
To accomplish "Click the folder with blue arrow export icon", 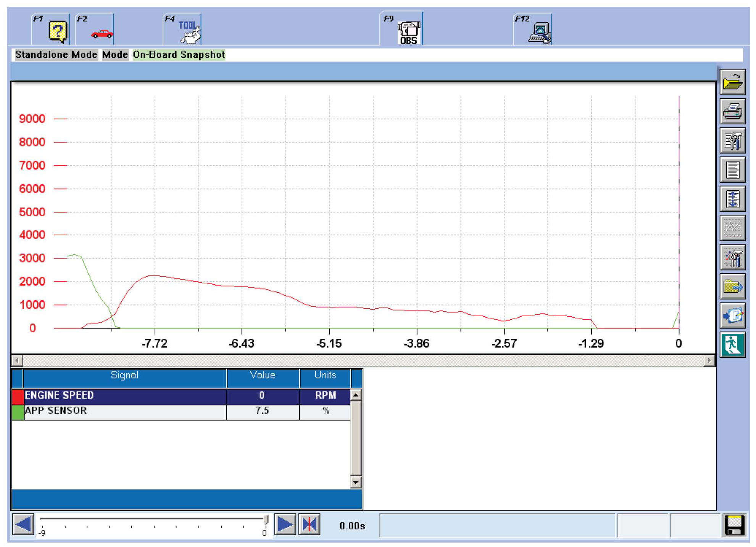I will click(x=732, y=286).
